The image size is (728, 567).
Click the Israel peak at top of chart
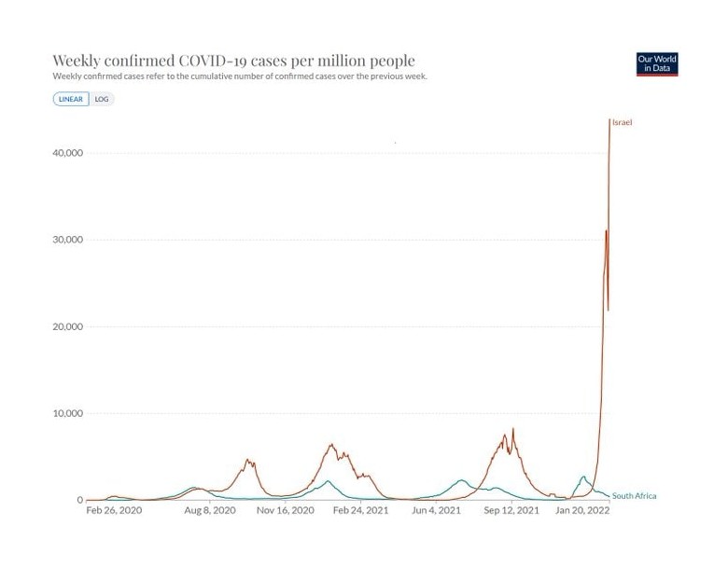(609, 120)
